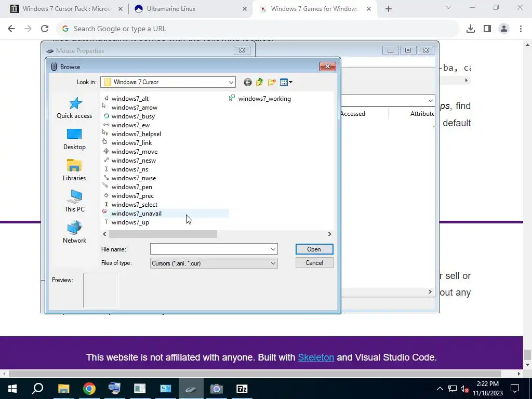Select the windows7_busy cursor file

tap(129, 116)
